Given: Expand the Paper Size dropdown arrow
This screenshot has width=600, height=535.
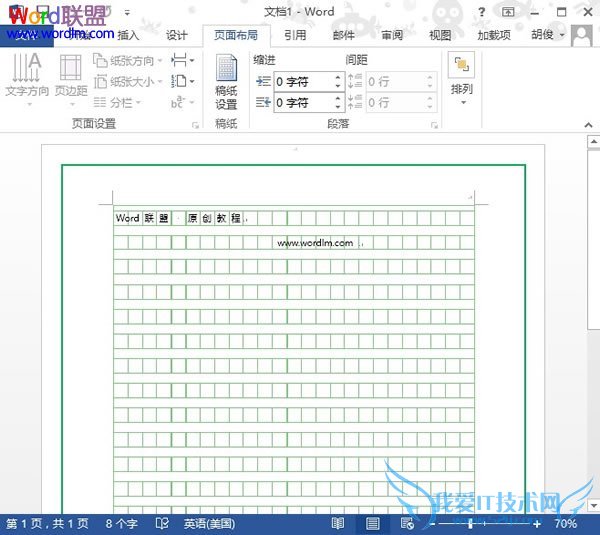Looking at the screenshot, I should point(160,82).
